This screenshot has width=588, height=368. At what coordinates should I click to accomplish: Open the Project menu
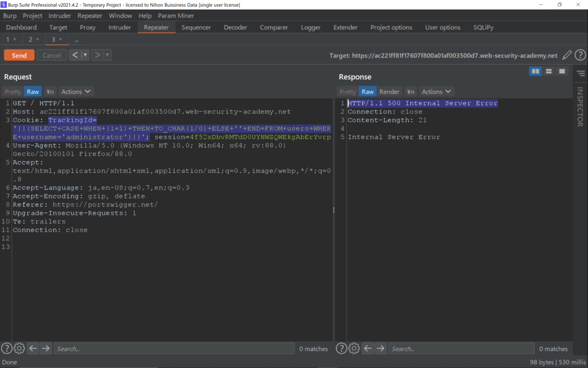point(33,16)
